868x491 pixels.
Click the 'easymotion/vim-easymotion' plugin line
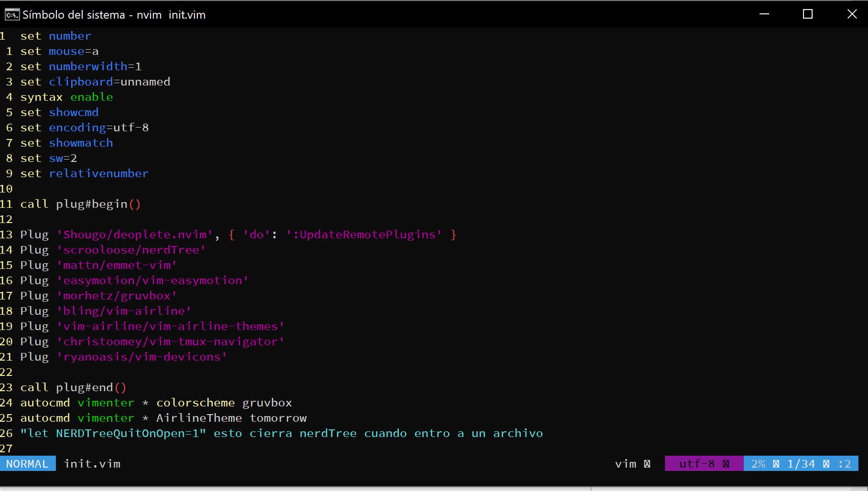tap(135, 280)
